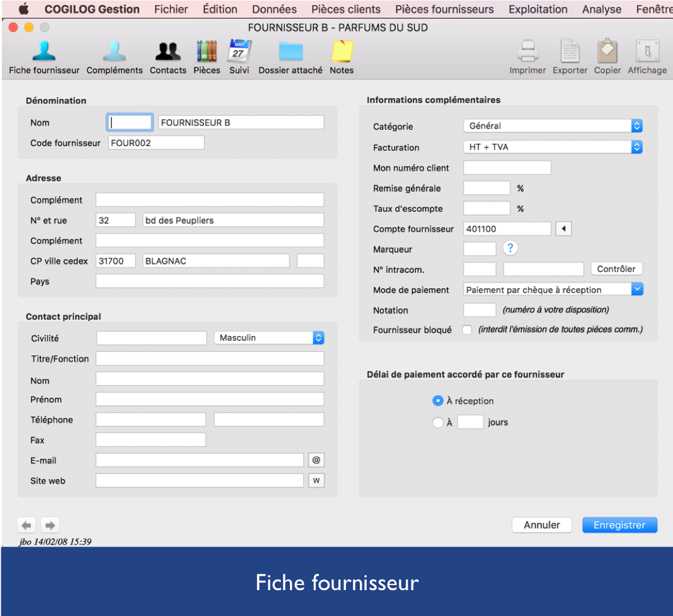
Task: Click the Annuler button
Action: (542, 525)
